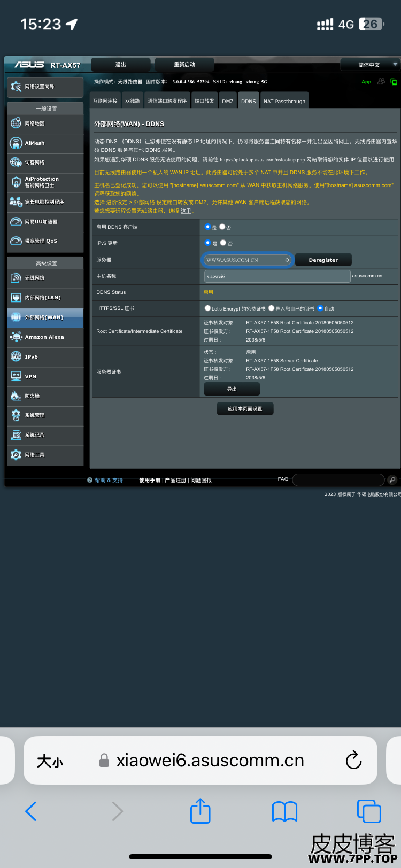401x868 pixels.
Task: Select the DDNS tab
Action: pyautogui.click(x=248, y=100)
